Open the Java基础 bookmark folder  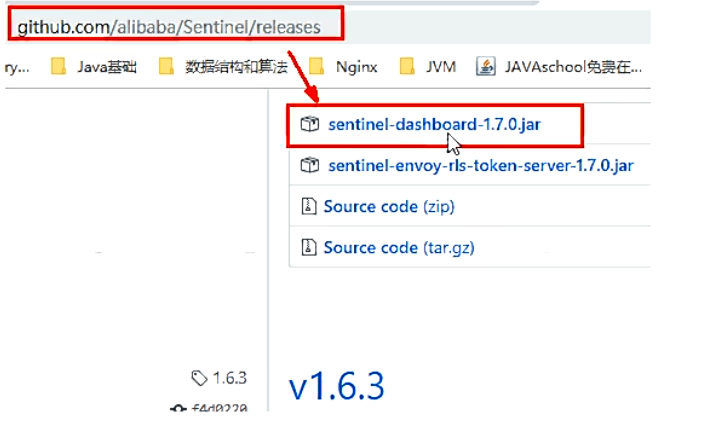(x=93, y=66)
